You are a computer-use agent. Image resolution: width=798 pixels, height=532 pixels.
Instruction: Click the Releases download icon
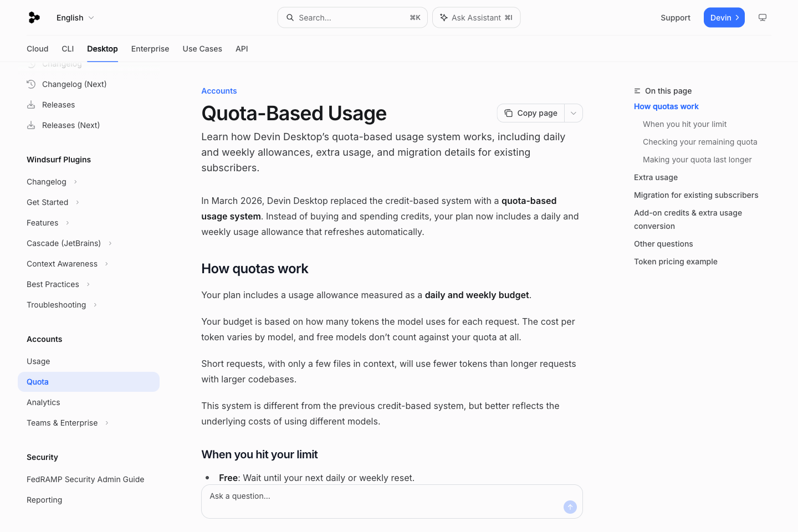(31, 105)
